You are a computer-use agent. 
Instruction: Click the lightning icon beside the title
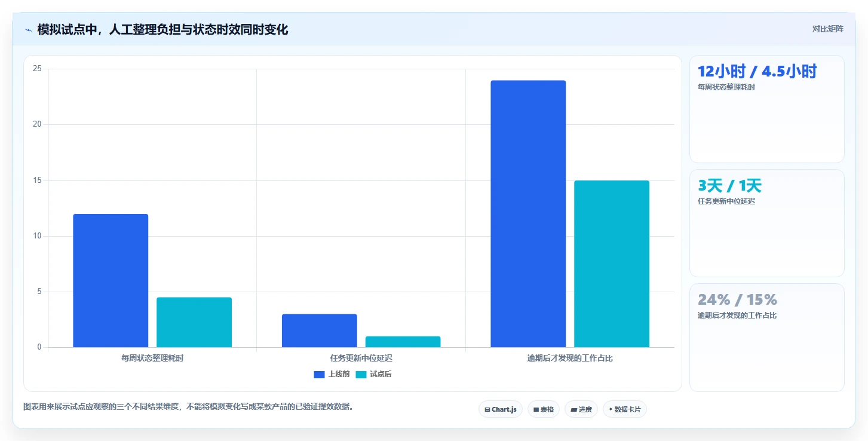click(28, 30)
